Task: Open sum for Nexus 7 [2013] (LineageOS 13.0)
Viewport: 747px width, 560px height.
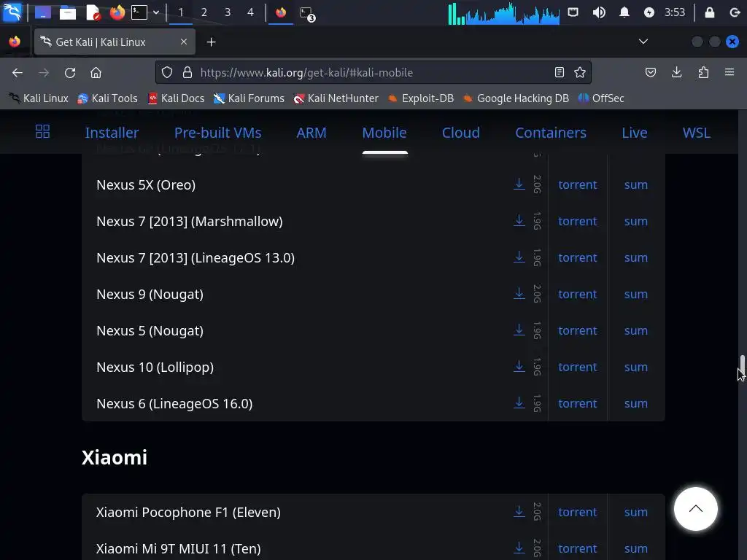Action: point(636,257)
